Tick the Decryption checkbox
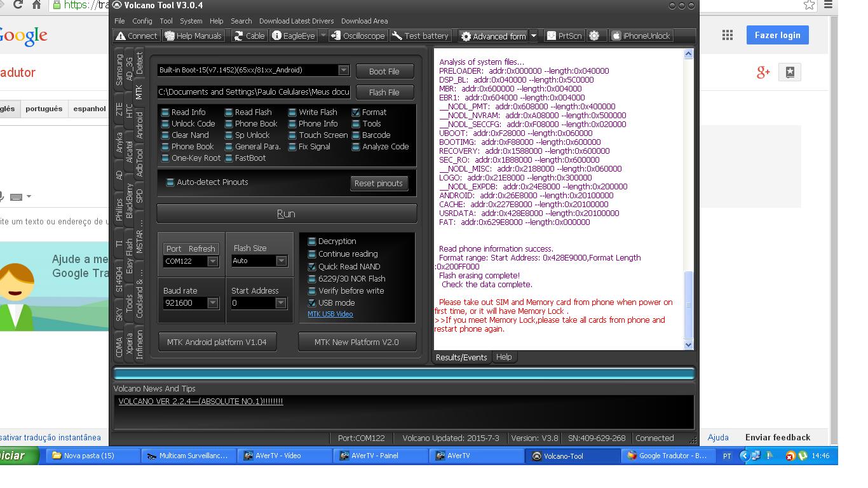Image resolution: width=868 pixels, height=488 pixels. 312,241
